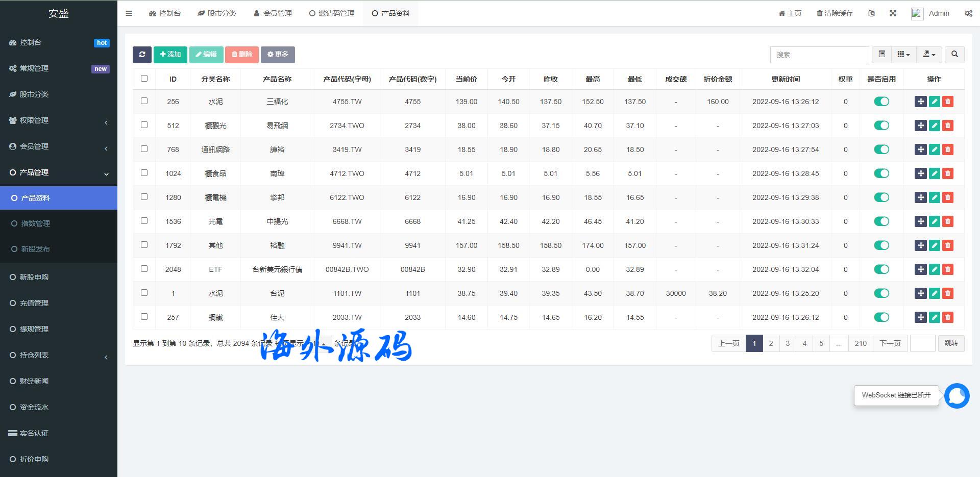980x477 pixels.
Task: Expand the 权限管理 sidebar menu
Action: pyautogui.click(x=59, y=120)
